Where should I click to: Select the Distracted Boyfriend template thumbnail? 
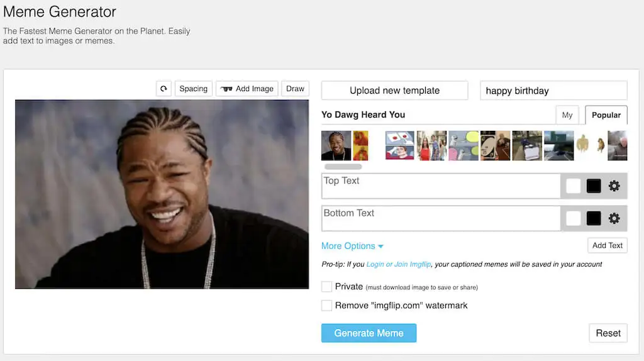[431, 145]
